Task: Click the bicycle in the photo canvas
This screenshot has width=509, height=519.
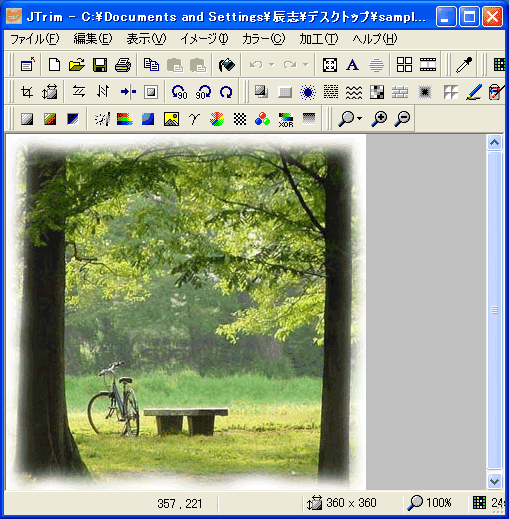Action: tap(114, 399)
